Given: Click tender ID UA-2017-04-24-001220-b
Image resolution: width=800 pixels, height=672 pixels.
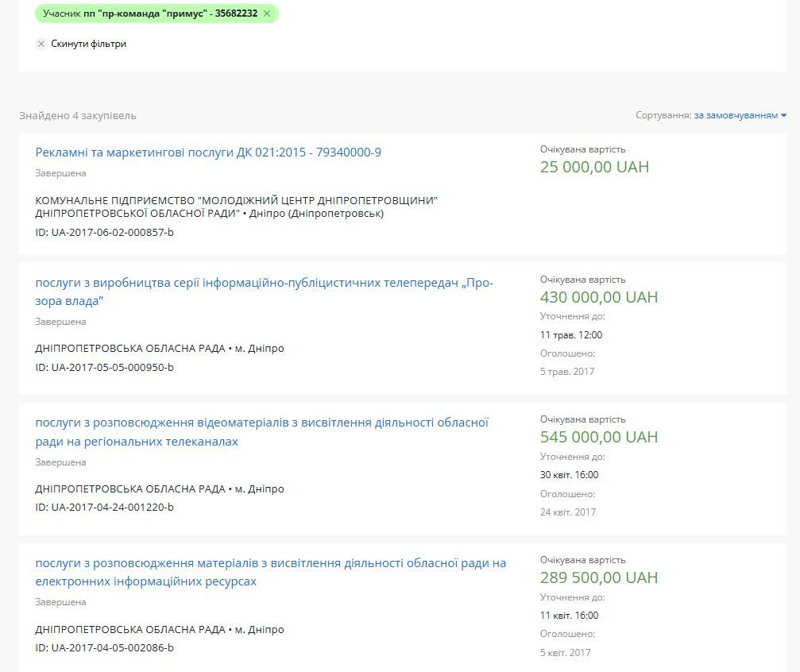Looking at the screenshot, I should (104, 507).
